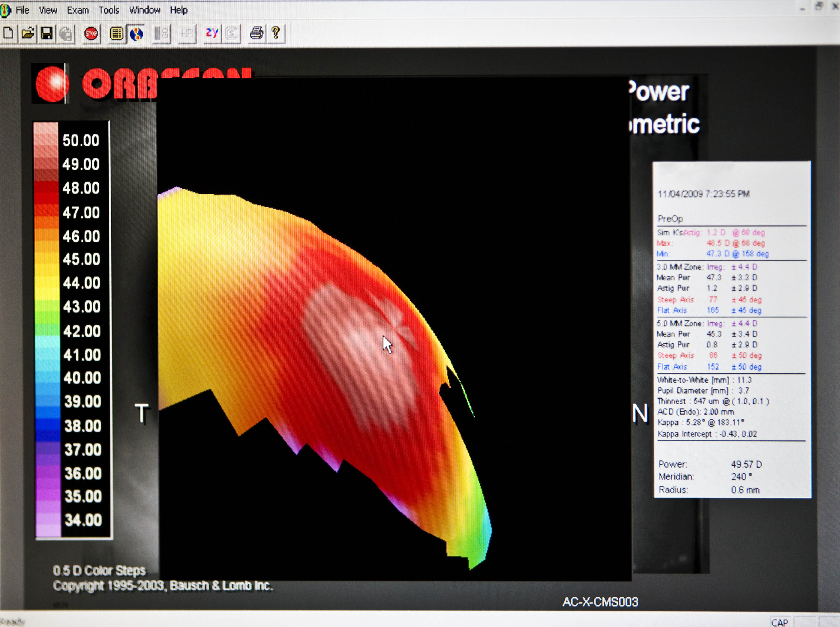This screenshot has width=840, height=627.
Task: Click the yellow question mark help icon
Action: (x=276, y=33)
